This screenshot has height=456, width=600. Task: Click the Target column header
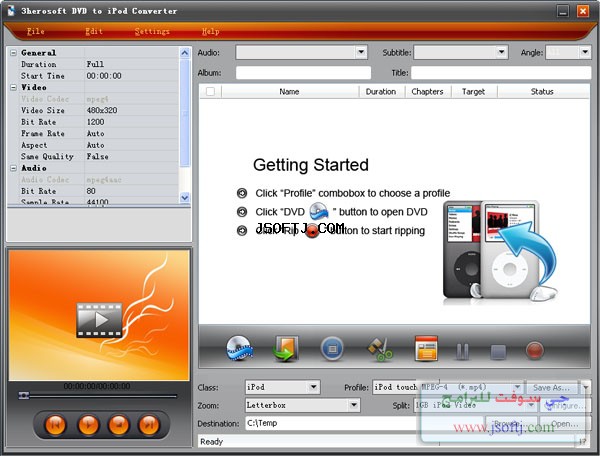[473, 91]
